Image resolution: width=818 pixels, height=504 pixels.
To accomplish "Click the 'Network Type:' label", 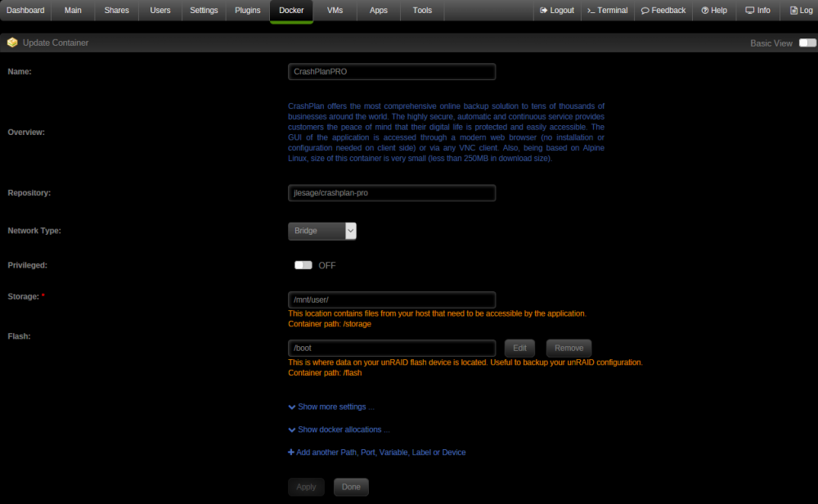I will coord(34,231).
